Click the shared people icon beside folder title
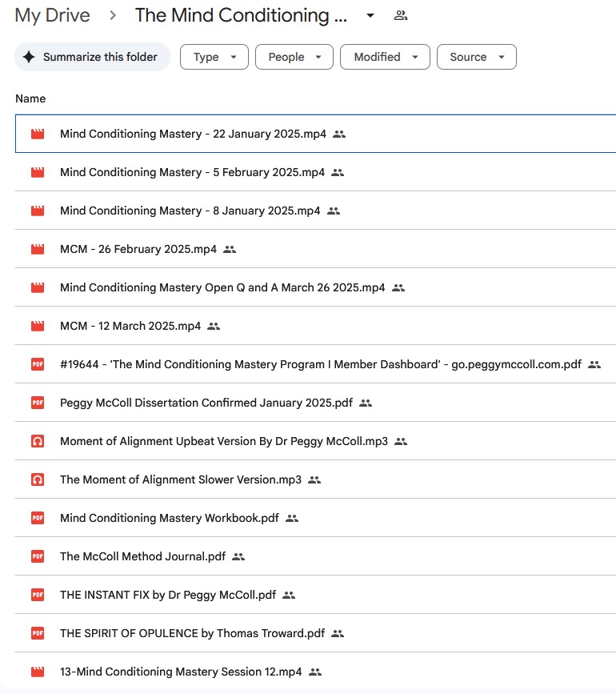Viewport: 616px width, 694px height. click(x=401, y=15)
